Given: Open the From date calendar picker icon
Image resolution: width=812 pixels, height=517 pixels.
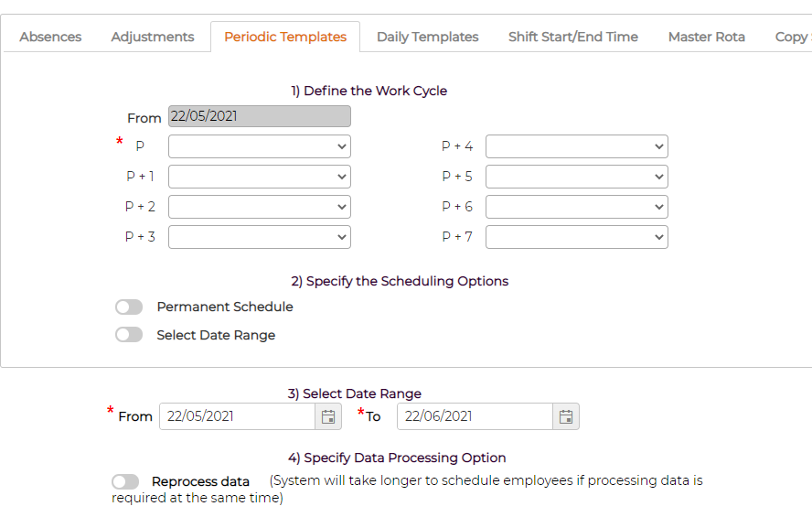Looking at the screenshot, I should (x=328, y=416).
